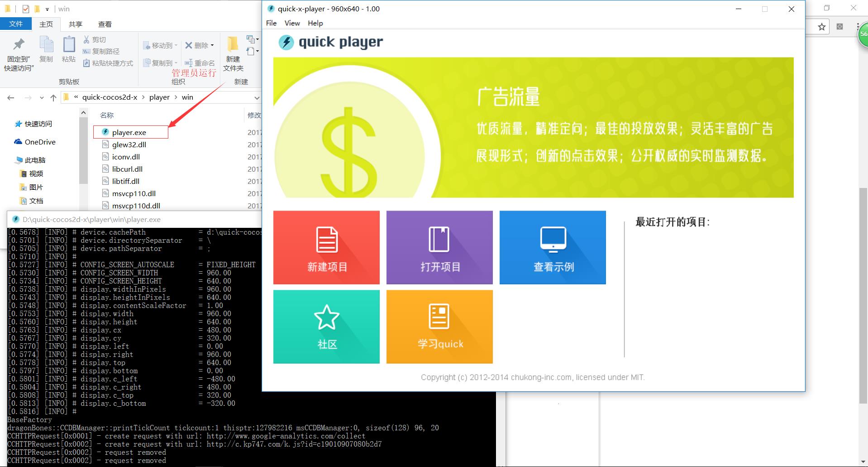Expand the new item dropdown above 新建
The height and width of the screenshot is (467, 868).
coord(253,39)
